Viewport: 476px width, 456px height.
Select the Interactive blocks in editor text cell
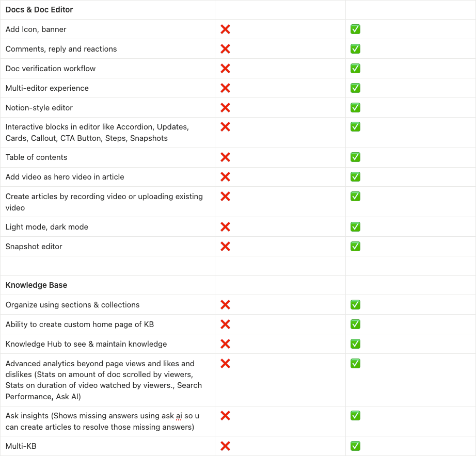tap(97, 133)
